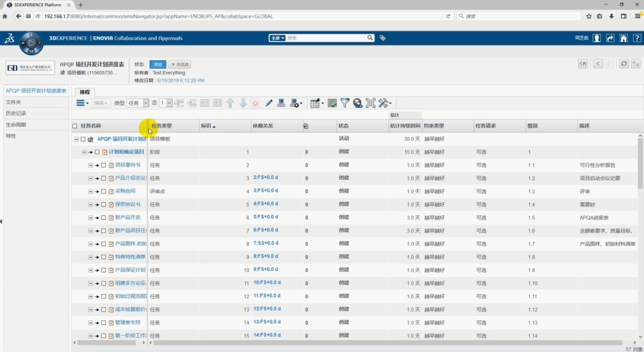
Task: Click the share icon in the top bar
Action: point(610,38)
